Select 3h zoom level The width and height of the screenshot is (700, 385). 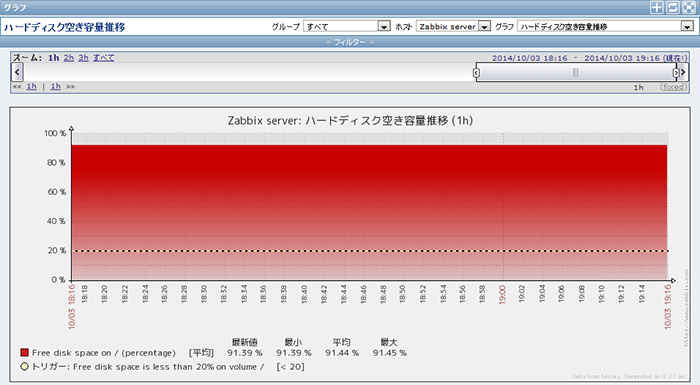[83, 58]
